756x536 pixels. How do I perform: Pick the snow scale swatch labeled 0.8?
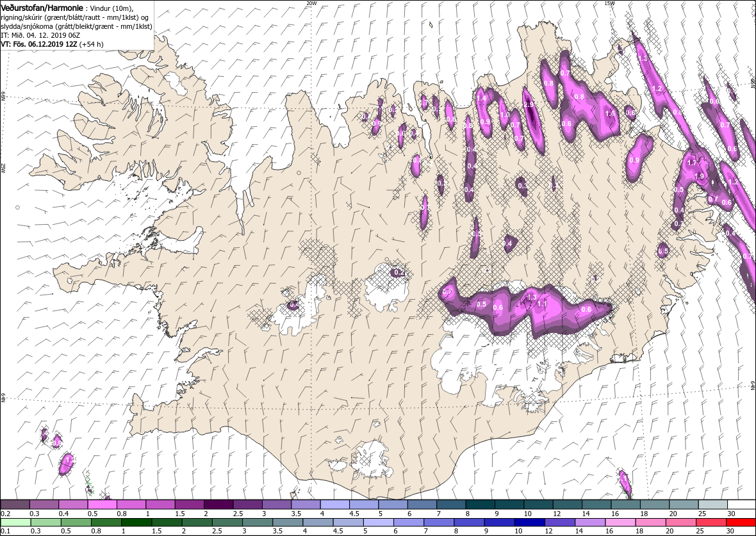pos(131,504)
